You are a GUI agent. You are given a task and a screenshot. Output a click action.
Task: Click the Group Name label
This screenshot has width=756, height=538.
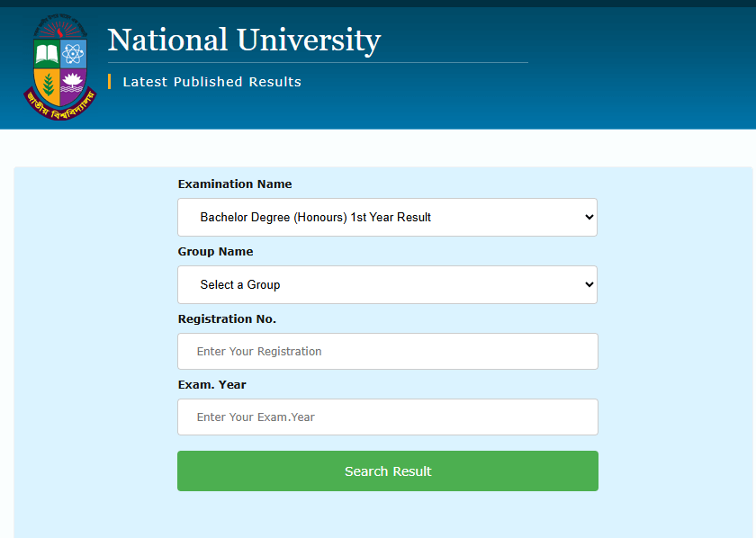(x=215, y=252)
